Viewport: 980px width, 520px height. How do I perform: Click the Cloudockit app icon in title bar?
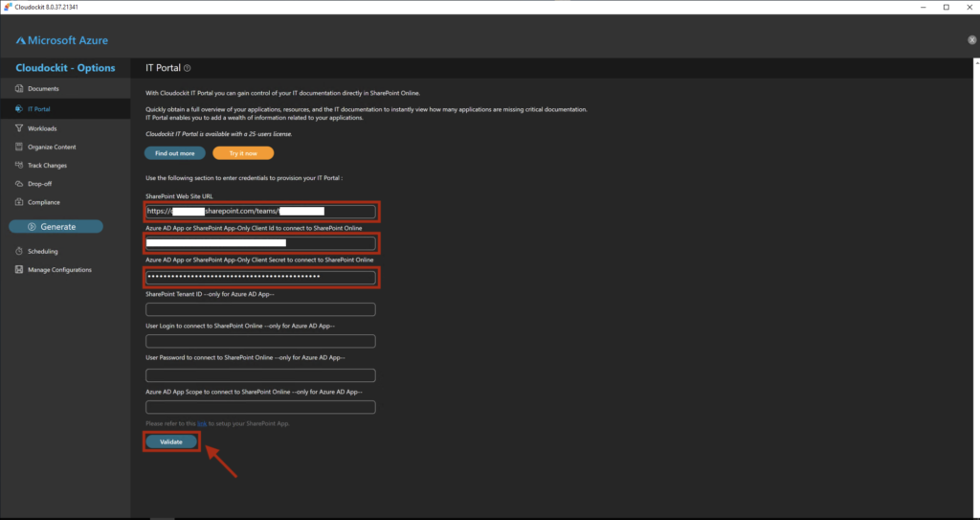pos(8,7)
